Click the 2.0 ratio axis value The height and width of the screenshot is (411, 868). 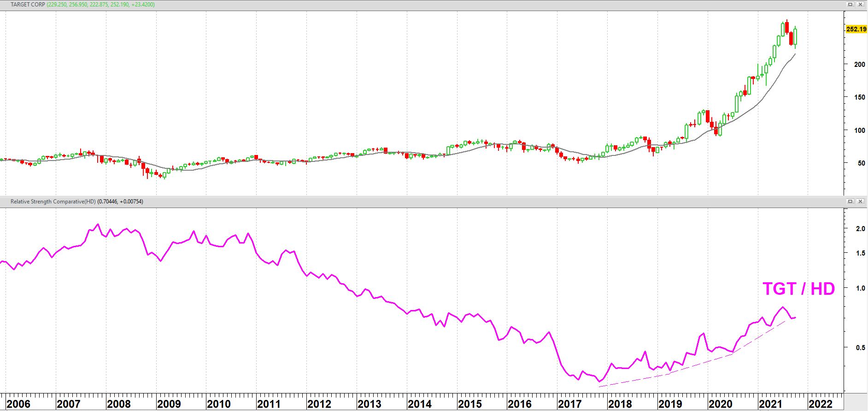[860, 229]
